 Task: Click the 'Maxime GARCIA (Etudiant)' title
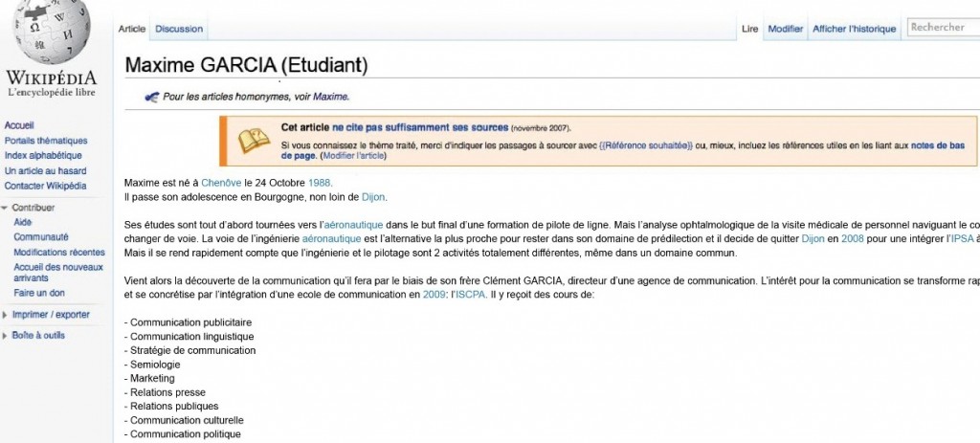246,65
